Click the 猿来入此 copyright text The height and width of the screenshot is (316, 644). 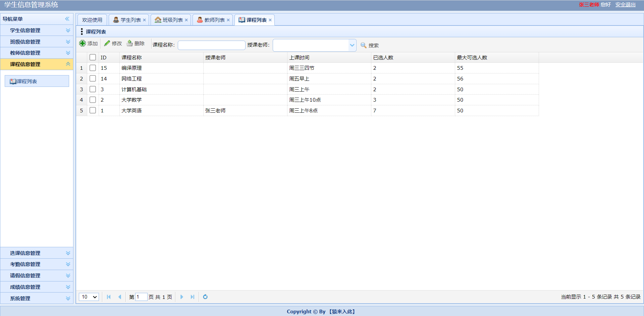point(342,312)
